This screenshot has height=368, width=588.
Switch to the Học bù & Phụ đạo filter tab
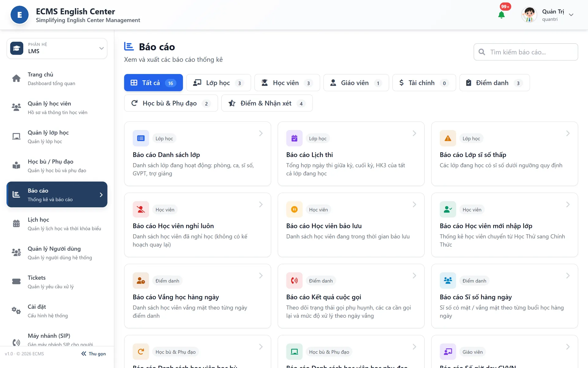[x=171, y=103]
